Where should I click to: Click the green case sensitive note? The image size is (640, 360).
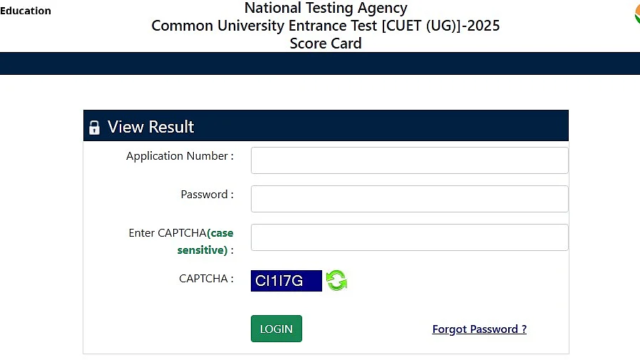click(205, 241)
